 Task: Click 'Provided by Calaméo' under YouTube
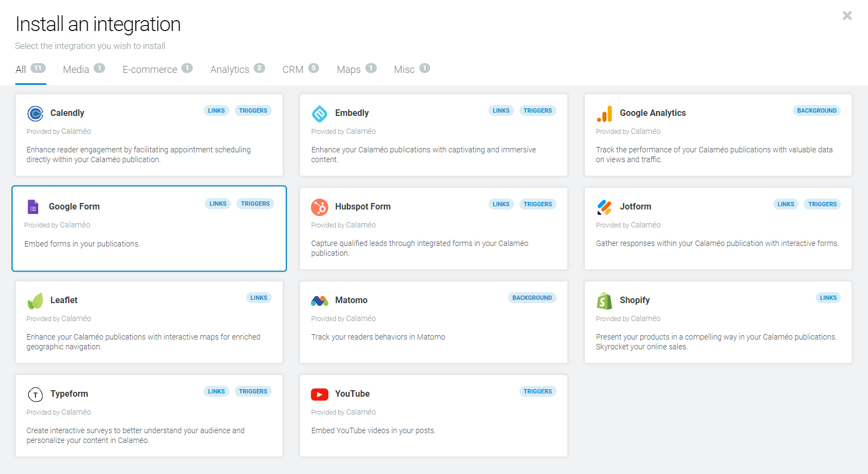click(x=344, y=412)
